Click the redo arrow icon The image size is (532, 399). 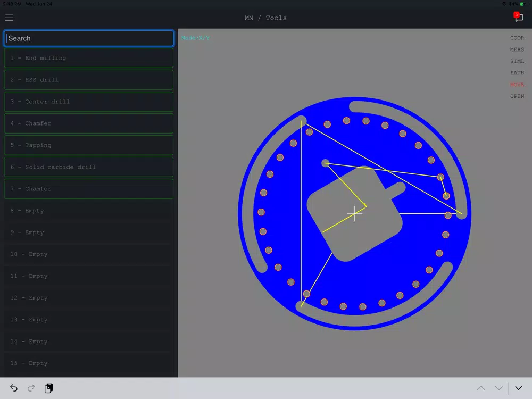point(31,388)
